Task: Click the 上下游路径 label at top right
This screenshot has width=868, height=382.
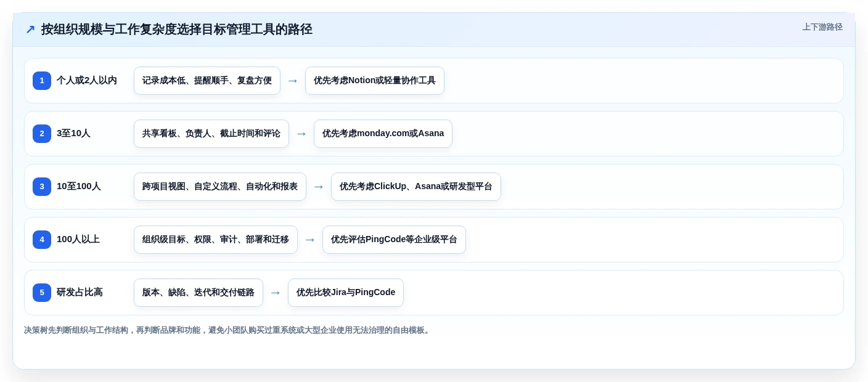Action: pyautogui.click(x=822, y=27)
